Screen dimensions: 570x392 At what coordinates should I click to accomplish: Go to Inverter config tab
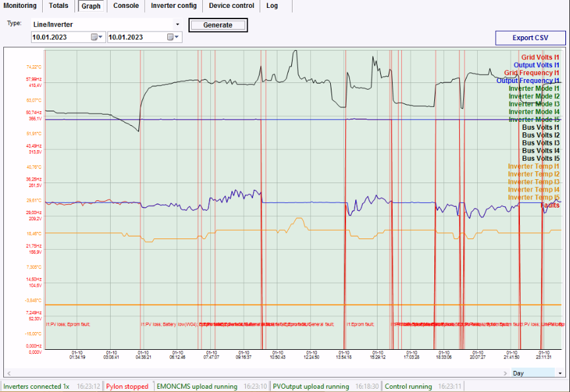(x=174, y=6)
